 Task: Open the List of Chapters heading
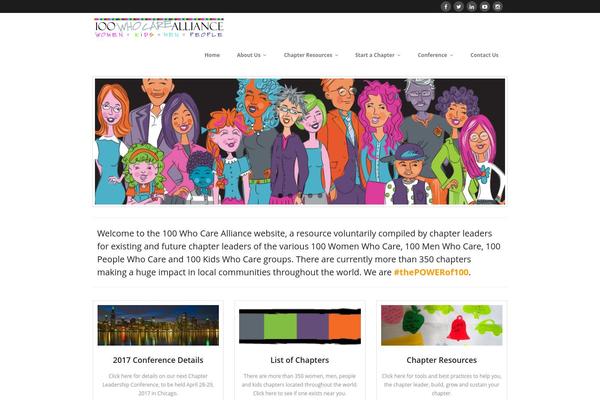pyautogui.click(x=300, y=360)
